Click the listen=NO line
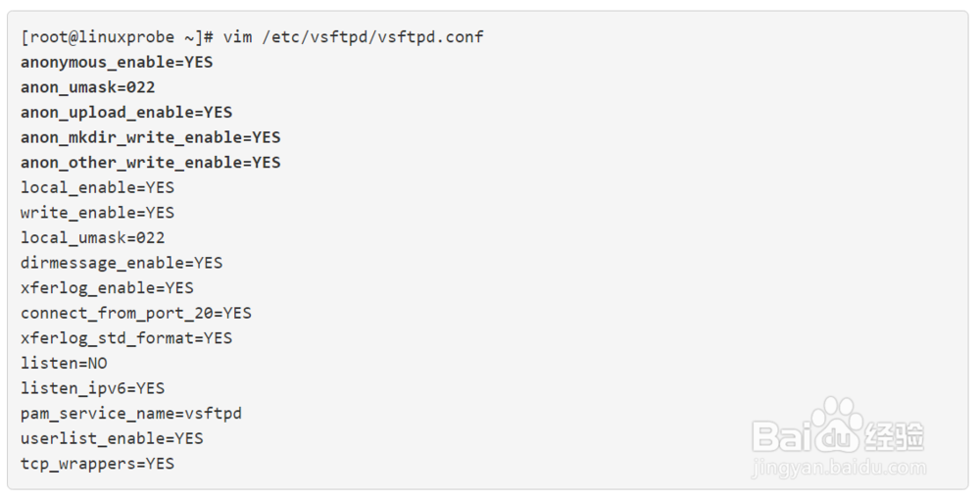Image resolution: width=980 pixels, height=501 pixels. (x=64, y=363)
